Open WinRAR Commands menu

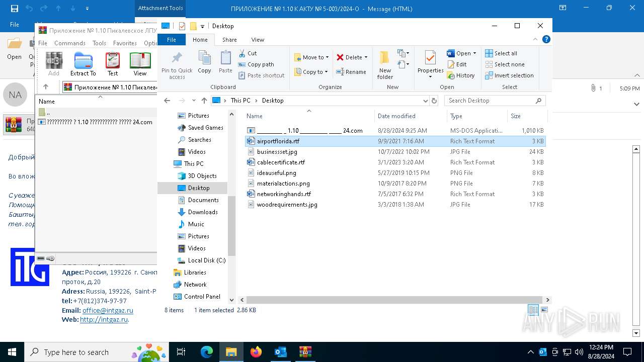click(x=70, y=43)
